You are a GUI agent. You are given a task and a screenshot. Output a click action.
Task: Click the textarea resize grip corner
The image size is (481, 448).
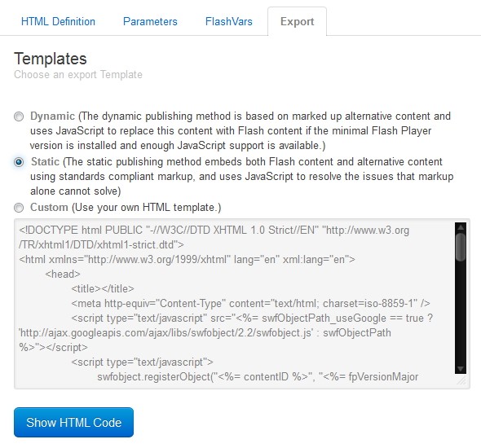[x=461, y=380]
